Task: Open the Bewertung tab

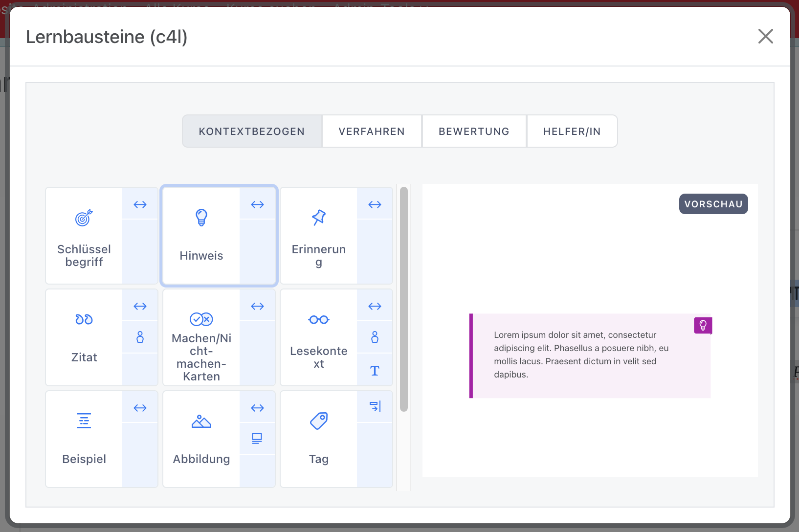Action: tap(474, 132)
